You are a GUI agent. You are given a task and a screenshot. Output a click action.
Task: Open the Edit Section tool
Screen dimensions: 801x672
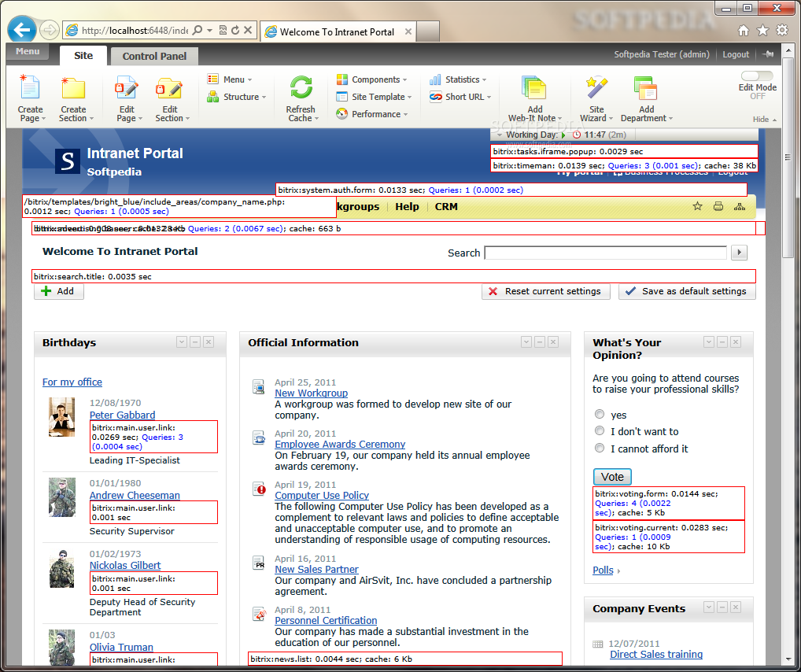coord(170,88)
